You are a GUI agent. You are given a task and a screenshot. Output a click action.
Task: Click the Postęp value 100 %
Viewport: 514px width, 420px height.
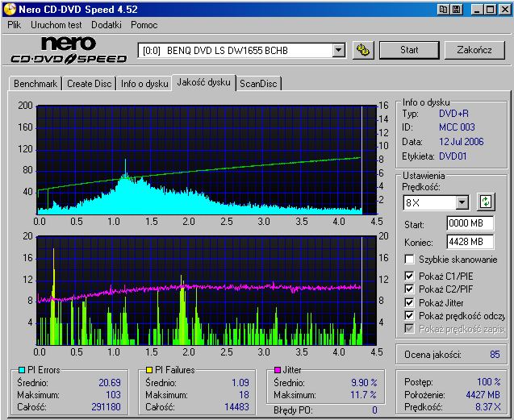tap(489, 382)
